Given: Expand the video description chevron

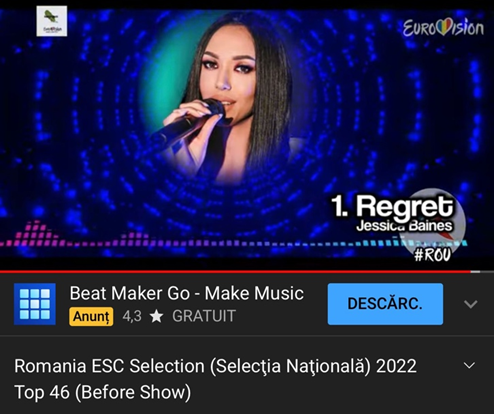Looking at the screenshot, I should click(x=469, y=365).
